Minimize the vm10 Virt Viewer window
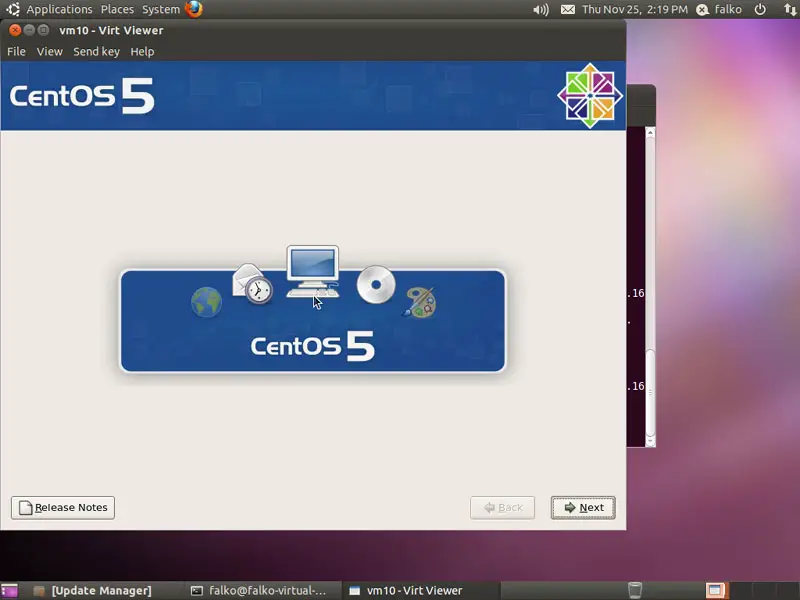Viewport: 800px width, 600px height. tap(29, 30)
